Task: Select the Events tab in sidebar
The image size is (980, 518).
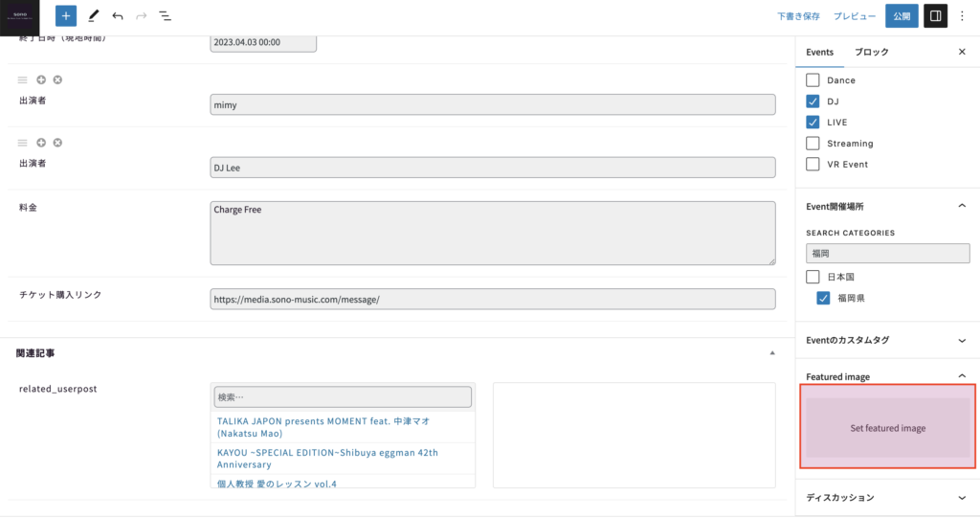Action: pyautogui.click(x=819, y=52)
